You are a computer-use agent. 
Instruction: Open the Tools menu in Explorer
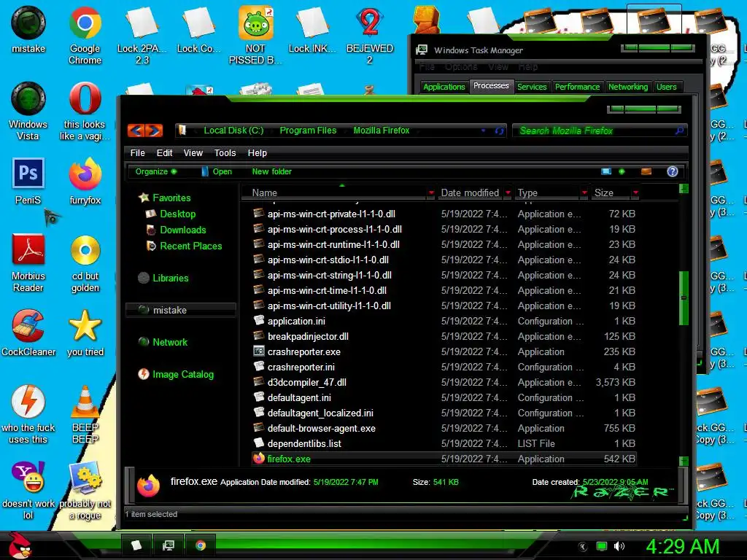[225, 153]
